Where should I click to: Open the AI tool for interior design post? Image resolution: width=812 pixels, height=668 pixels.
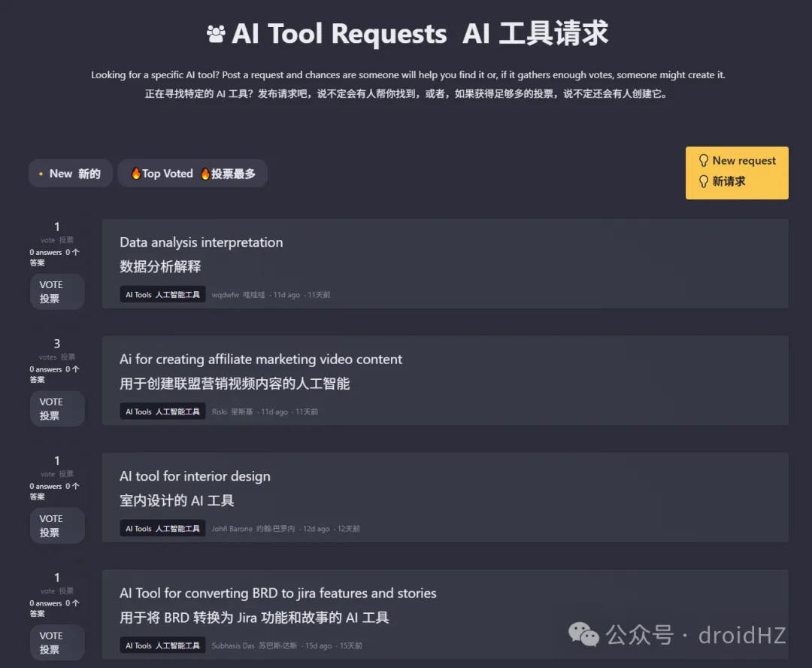point(195,476)
